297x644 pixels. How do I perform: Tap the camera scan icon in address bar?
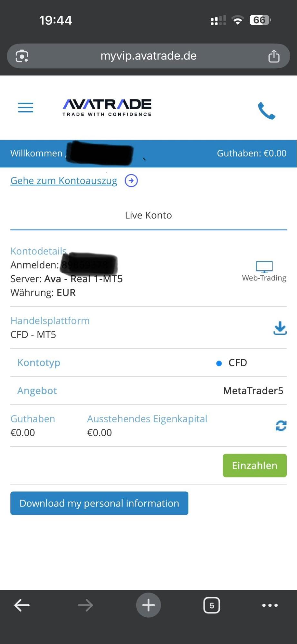(22, 56)
